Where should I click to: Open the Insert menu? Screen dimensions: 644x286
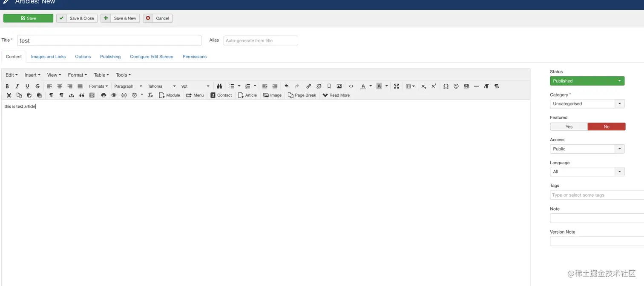point(32,75)
